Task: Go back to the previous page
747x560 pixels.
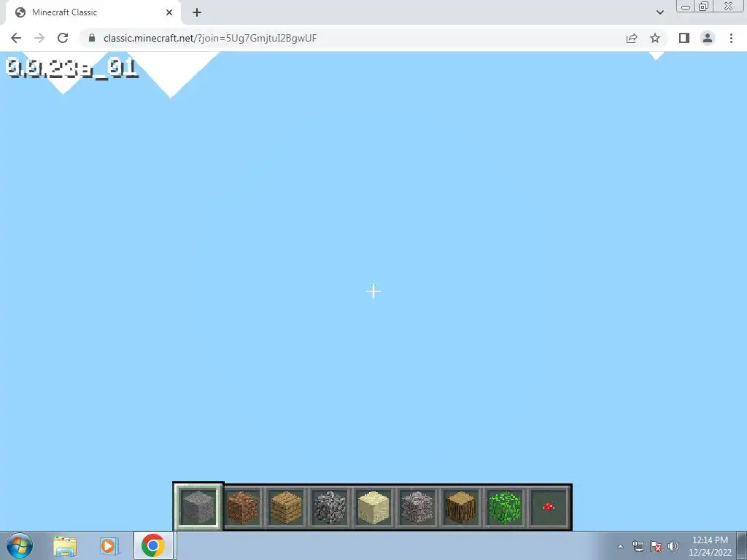Action: coord(16,38)
